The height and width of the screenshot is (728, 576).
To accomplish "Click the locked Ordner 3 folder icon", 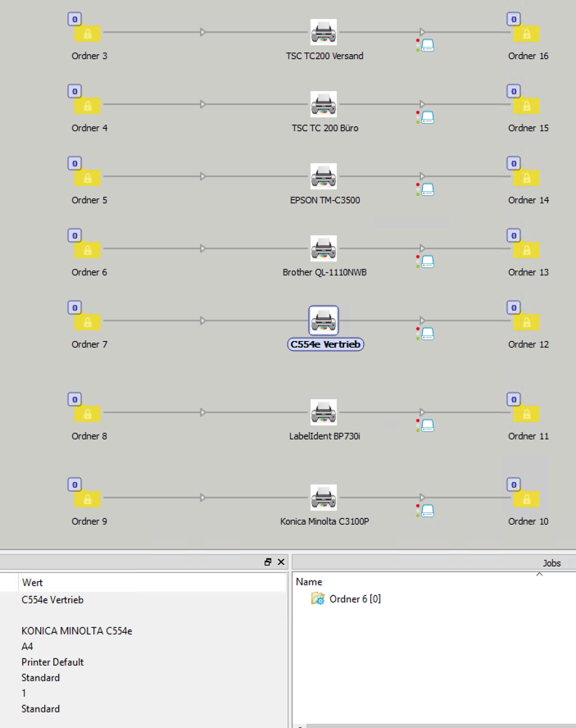I will 88,34.
